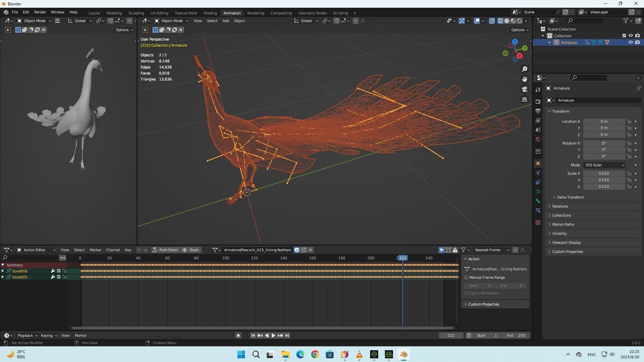This screenshot has height=362, width=644.
Task: Switch to the Scripting workspace tab
Action: point(340,13)
